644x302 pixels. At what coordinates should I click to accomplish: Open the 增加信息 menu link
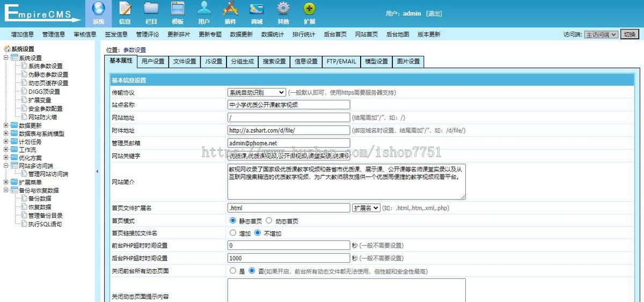(23, 34)
